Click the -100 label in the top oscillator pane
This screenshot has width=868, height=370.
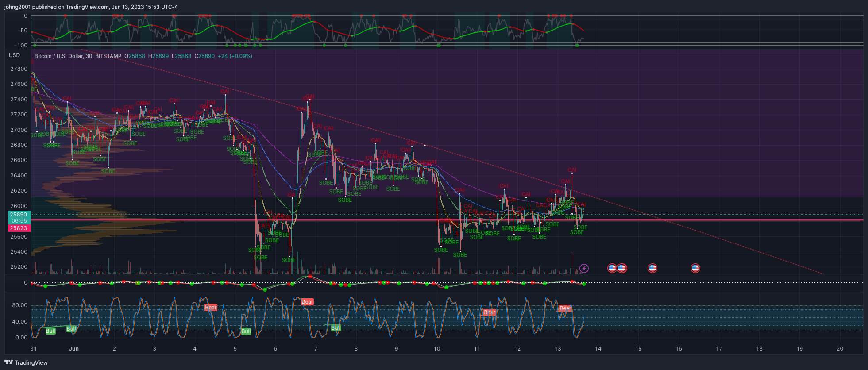click(x=20, y=45)
